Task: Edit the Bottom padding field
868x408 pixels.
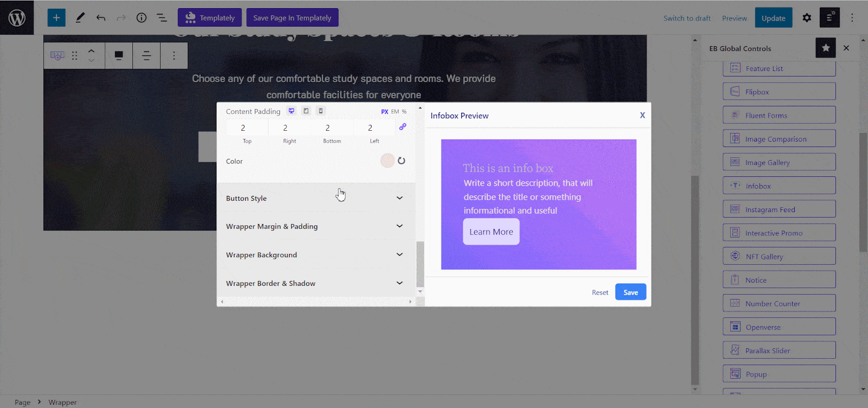Action: pyautogui.click(x=331, y=128)
